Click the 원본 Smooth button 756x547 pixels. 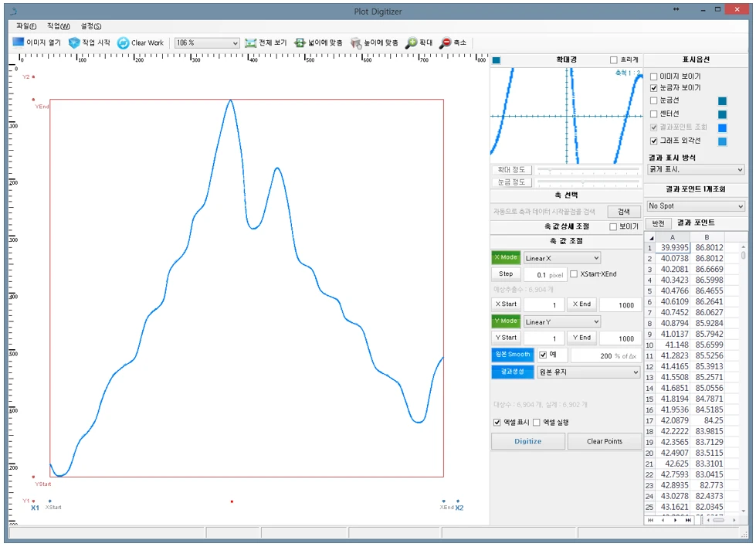coord(513,355)
